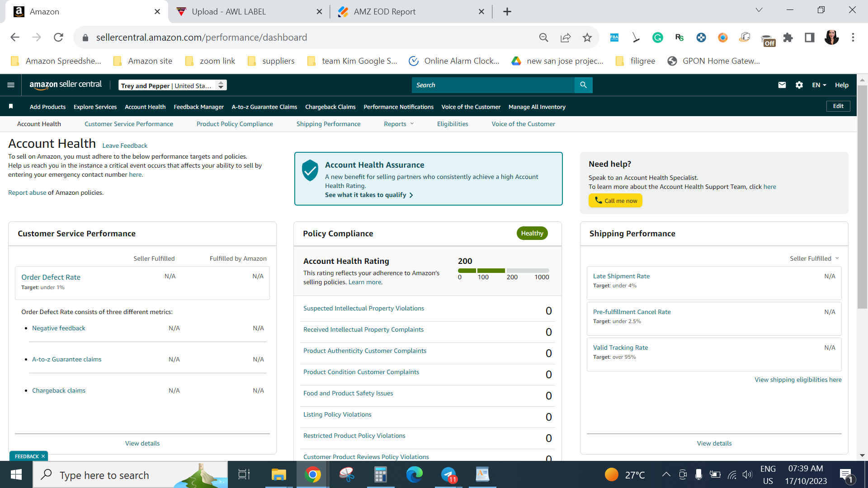
Task: Toggle the browser side panel icon
Action: [809, 38]
